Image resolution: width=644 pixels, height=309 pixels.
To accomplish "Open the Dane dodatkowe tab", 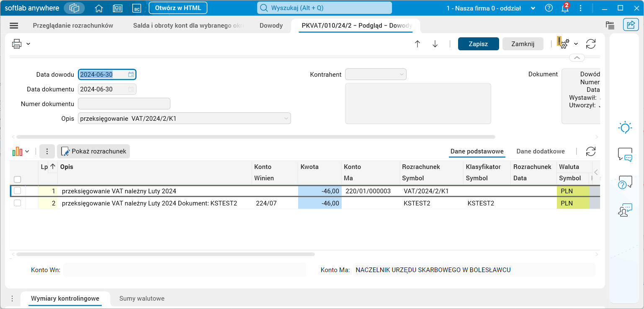I will (x=541, y=151).
